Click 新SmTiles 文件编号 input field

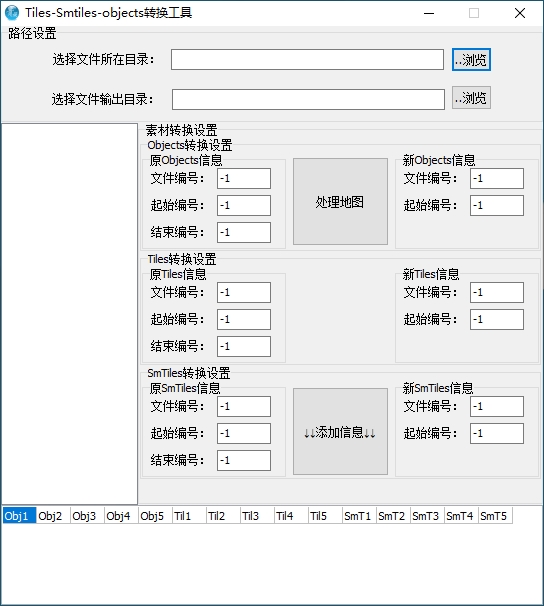click(x=497, y=406)
